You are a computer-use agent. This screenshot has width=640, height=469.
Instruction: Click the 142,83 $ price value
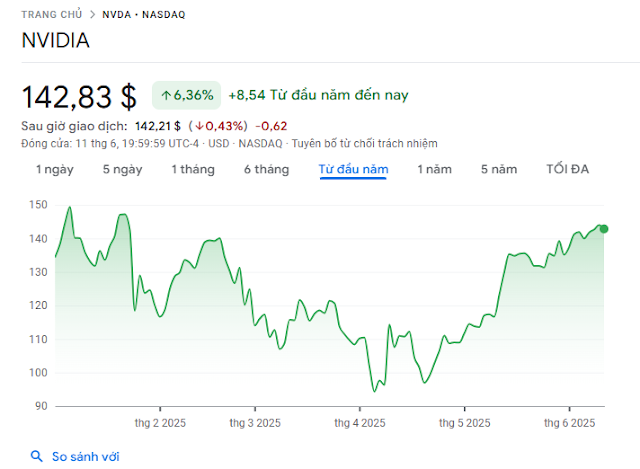[79, 97]
